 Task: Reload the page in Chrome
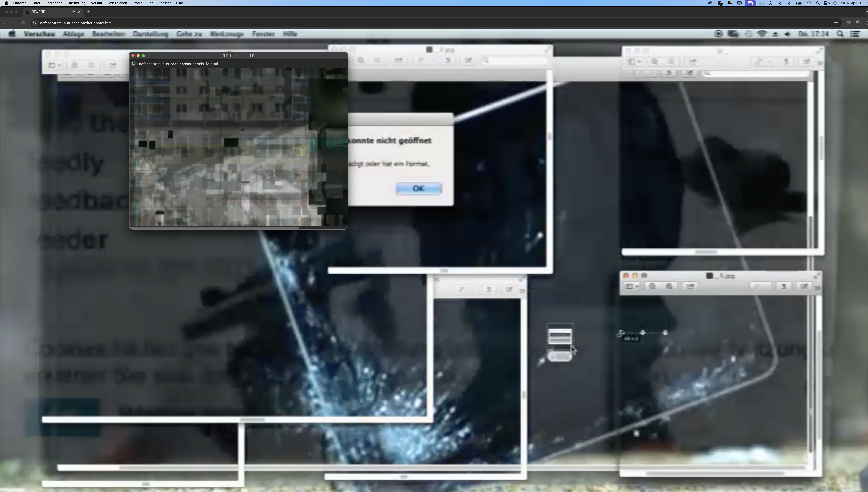click(24, 23)
